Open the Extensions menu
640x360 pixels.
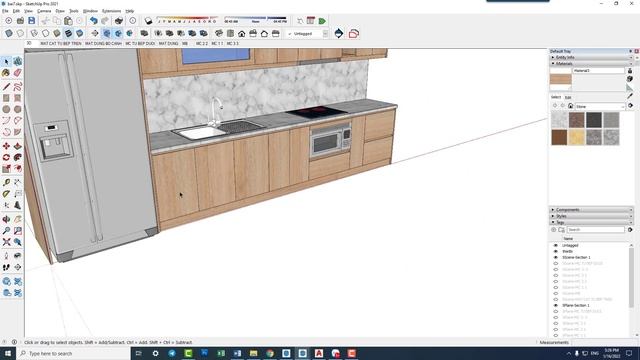pos(111,11)
